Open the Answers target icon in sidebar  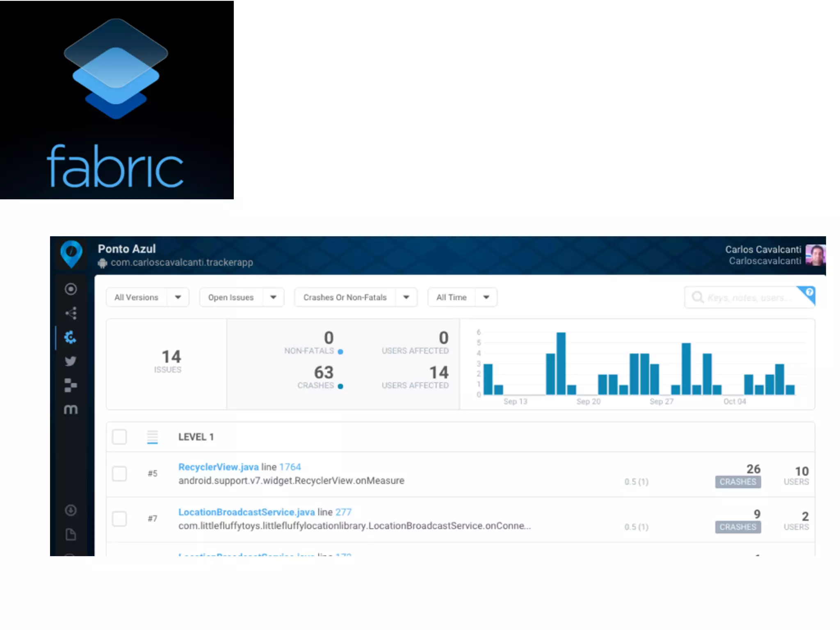coord(71,289)
